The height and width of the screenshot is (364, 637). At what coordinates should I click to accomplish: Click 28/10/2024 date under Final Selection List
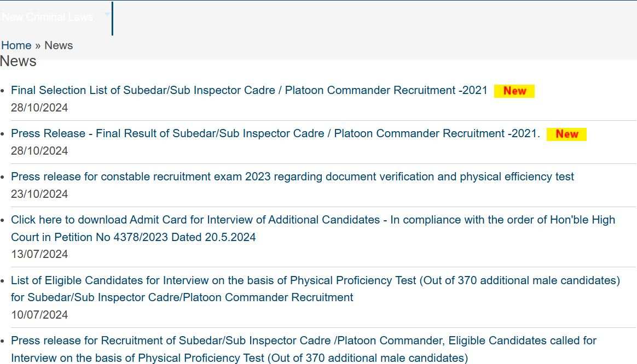coord(39,108)
